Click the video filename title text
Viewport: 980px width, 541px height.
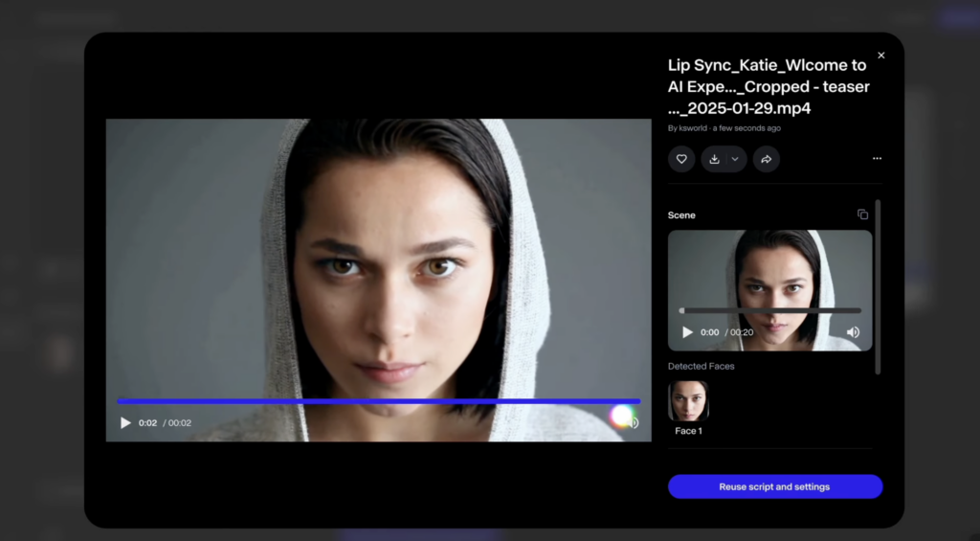click(768, 86)
